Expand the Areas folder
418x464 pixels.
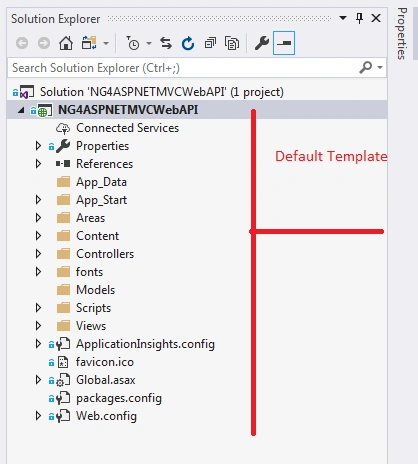[38, 218]
